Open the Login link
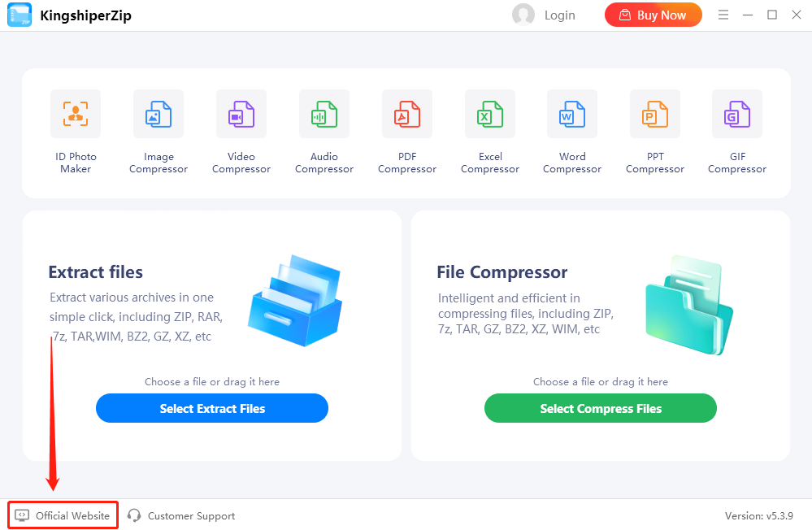This screenshot has height=530, width=812. [560, 15]
